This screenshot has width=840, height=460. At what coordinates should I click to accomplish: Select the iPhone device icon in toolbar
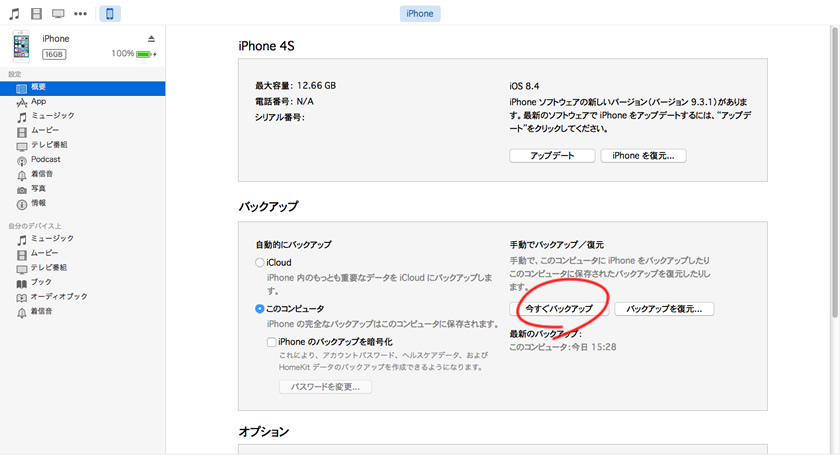(110, 13)
